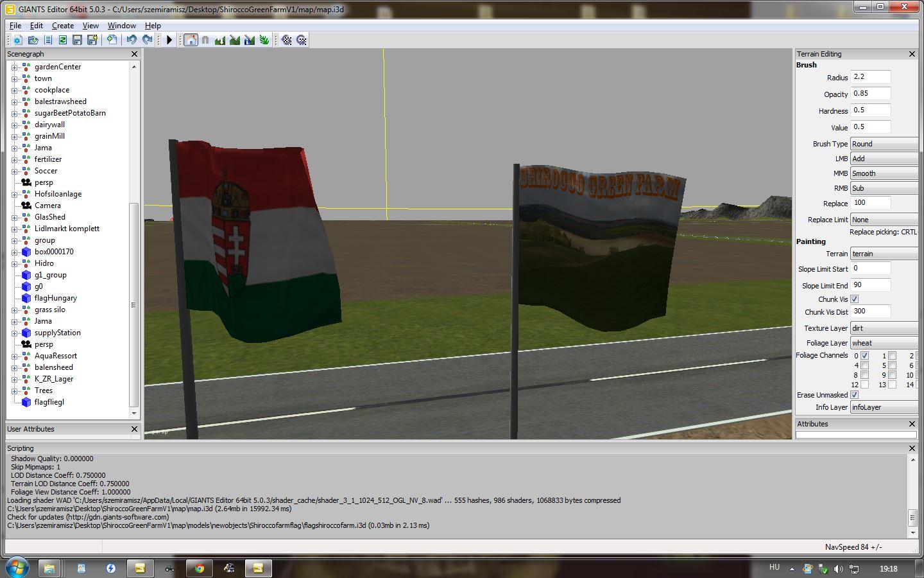Open the Edit menu

37,26
